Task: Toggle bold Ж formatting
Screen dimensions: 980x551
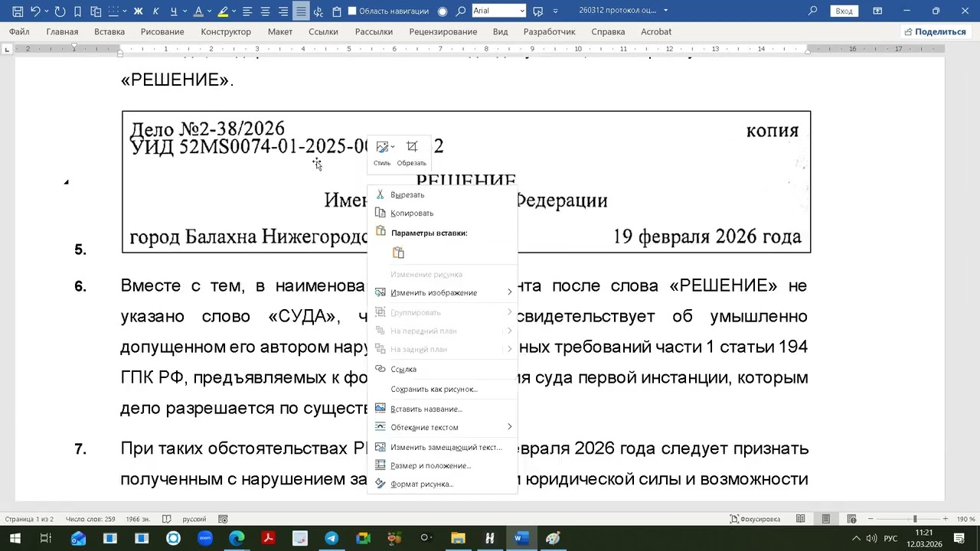Action: (139, 11)
